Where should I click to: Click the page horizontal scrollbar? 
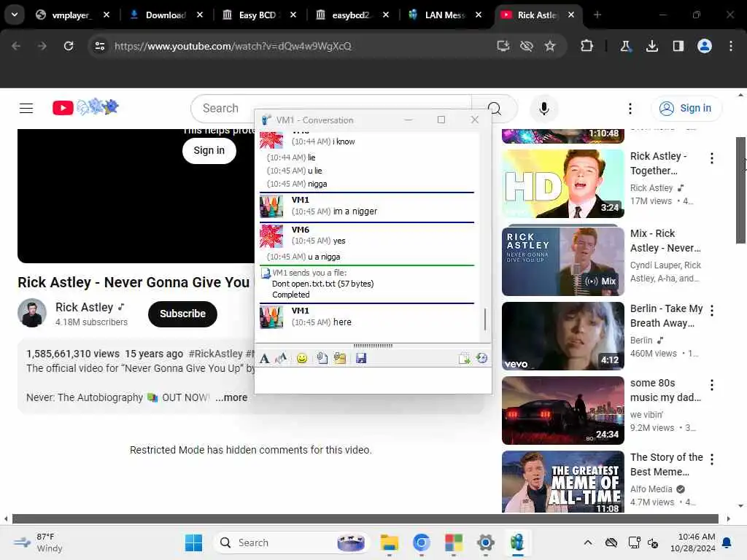[365, 518]
